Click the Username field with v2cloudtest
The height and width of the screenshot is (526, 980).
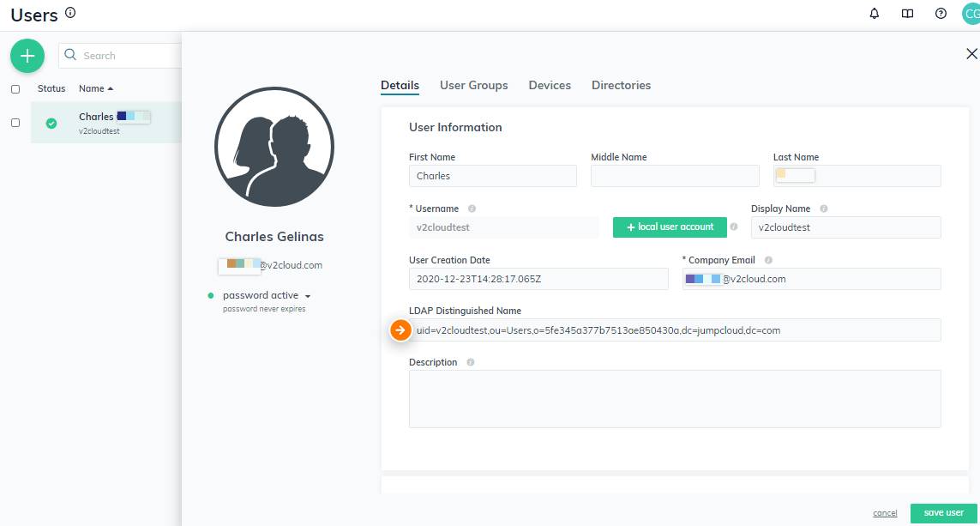(x=504, y=227)
